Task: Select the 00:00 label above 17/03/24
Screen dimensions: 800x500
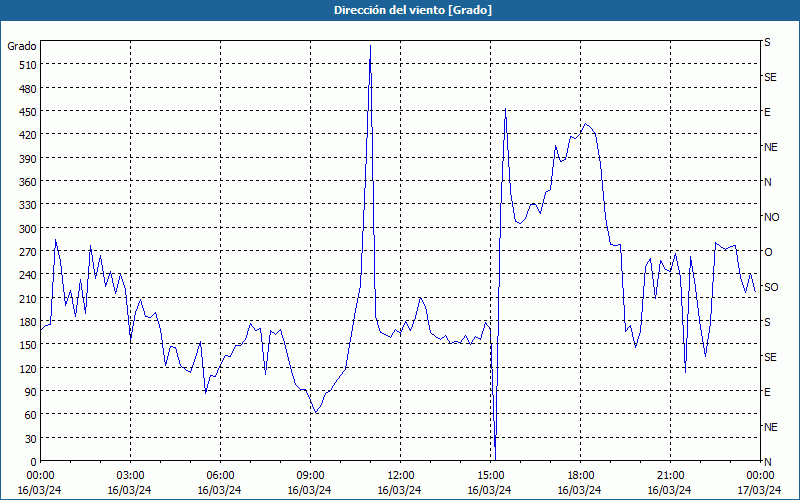Action: (760, 476)
